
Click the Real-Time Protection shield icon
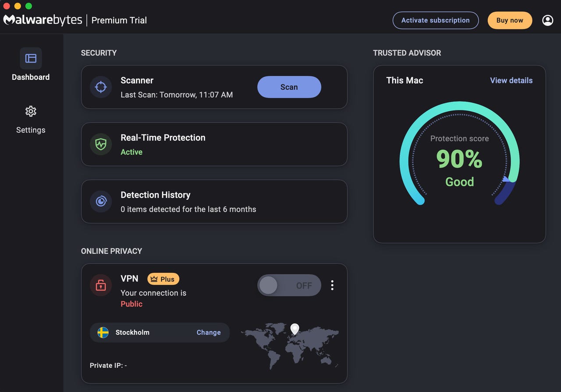[101, 144]
